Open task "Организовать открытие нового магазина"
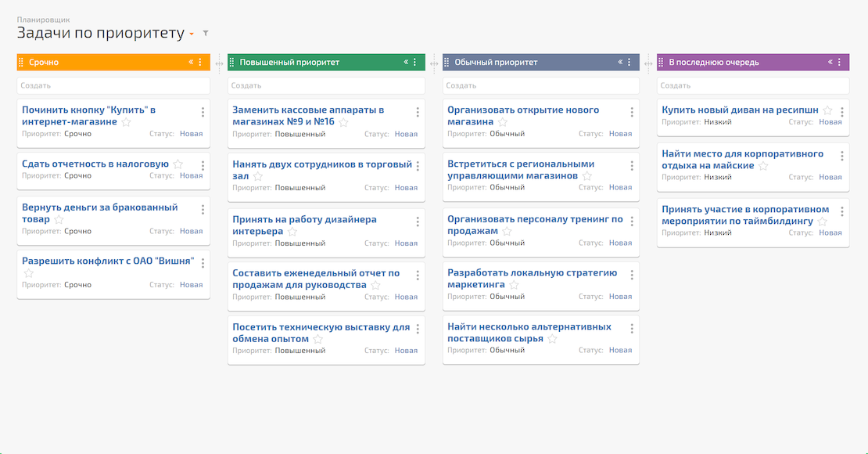 pyautogui.click(x=523, y=116)
